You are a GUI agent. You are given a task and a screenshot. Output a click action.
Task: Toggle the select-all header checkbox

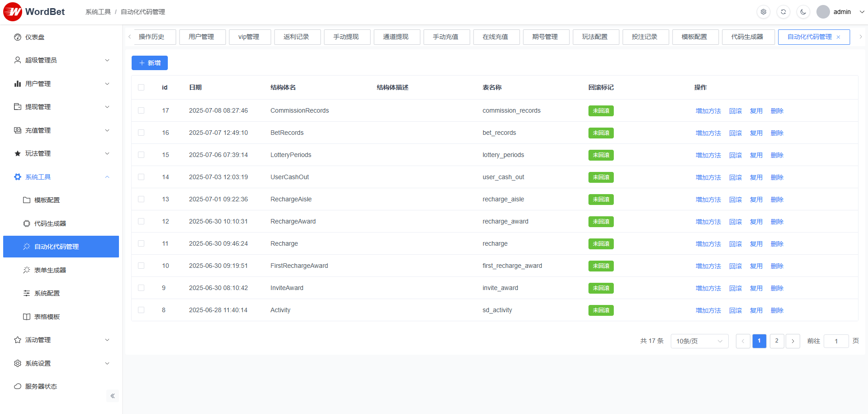(141, 87)
